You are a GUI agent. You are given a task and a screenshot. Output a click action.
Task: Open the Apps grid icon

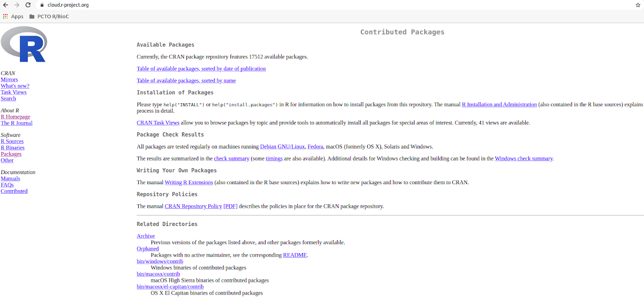coord(6,17)
